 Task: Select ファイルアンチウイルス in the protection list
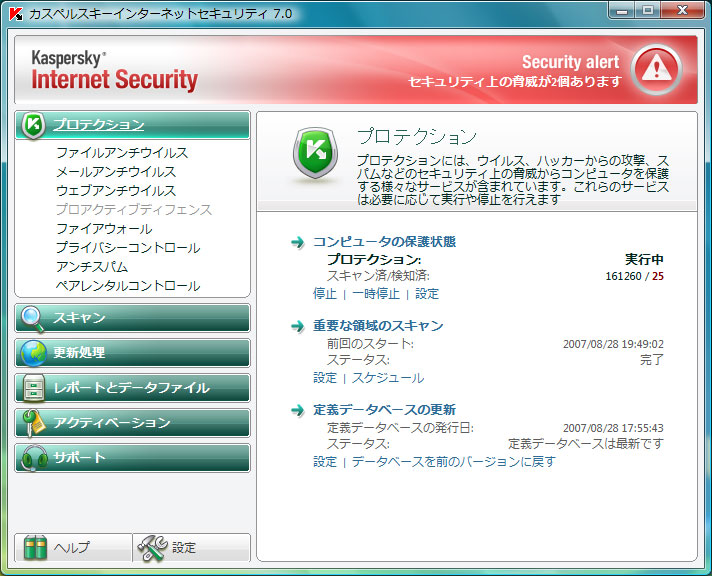click(x=122, y=153)
